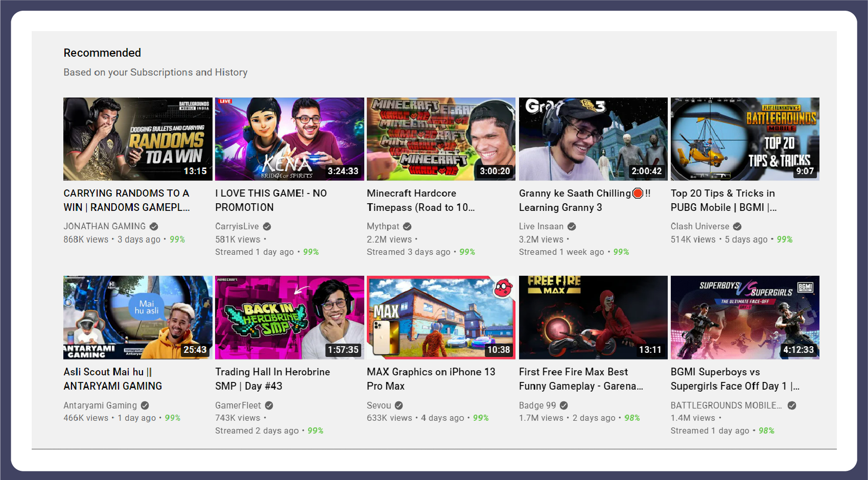Viewport: 868px width, 480px height.
Task: Click title CARRYING RANDOMS TO A WIN
Action: point(127,200)
